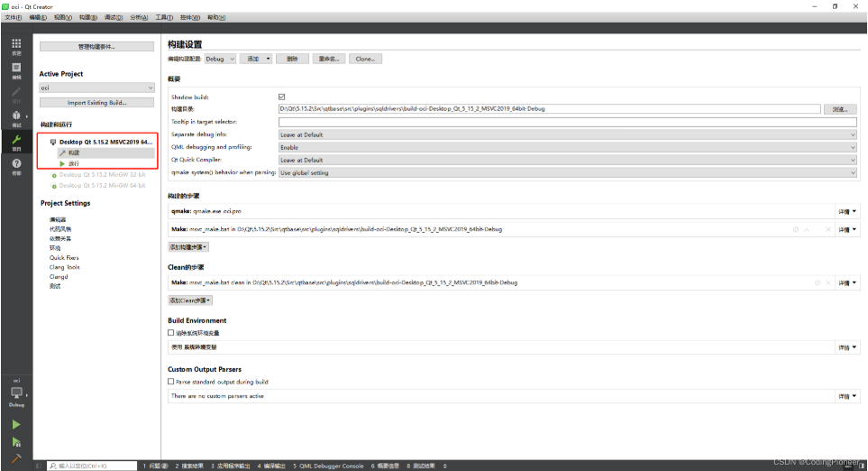868x471 pixels.
Task: Open qmake system() behavior dropdown
Action: click(x=568, y=173)
